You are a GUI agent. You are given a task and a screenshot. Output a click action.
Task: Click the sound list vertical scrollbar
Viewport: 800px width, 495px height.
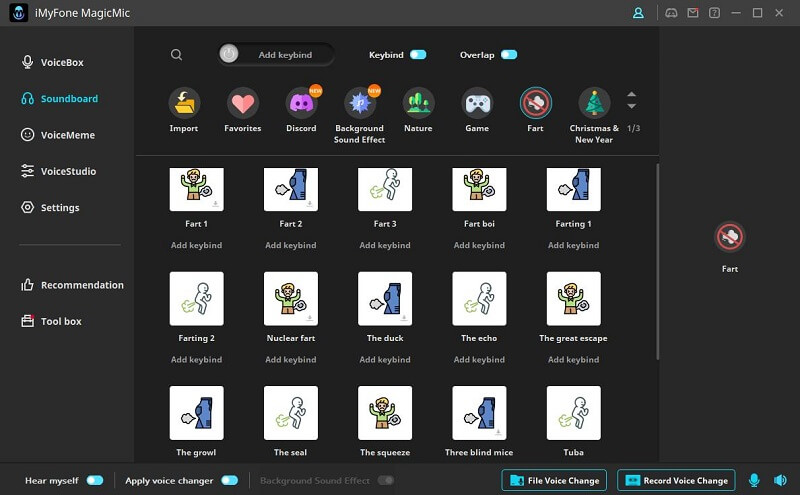tap(657, 261)
